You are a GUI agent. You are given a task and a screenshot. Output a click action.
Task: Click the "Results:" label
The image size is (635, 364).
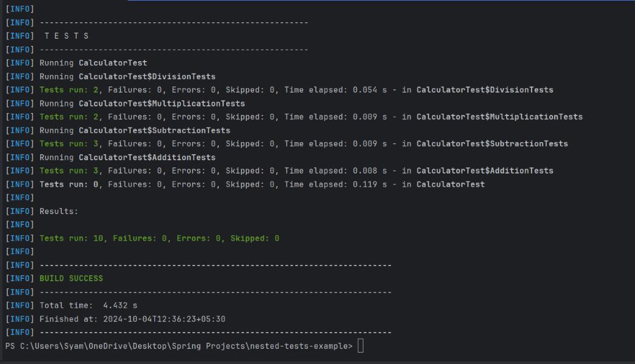tap(59, 212)
